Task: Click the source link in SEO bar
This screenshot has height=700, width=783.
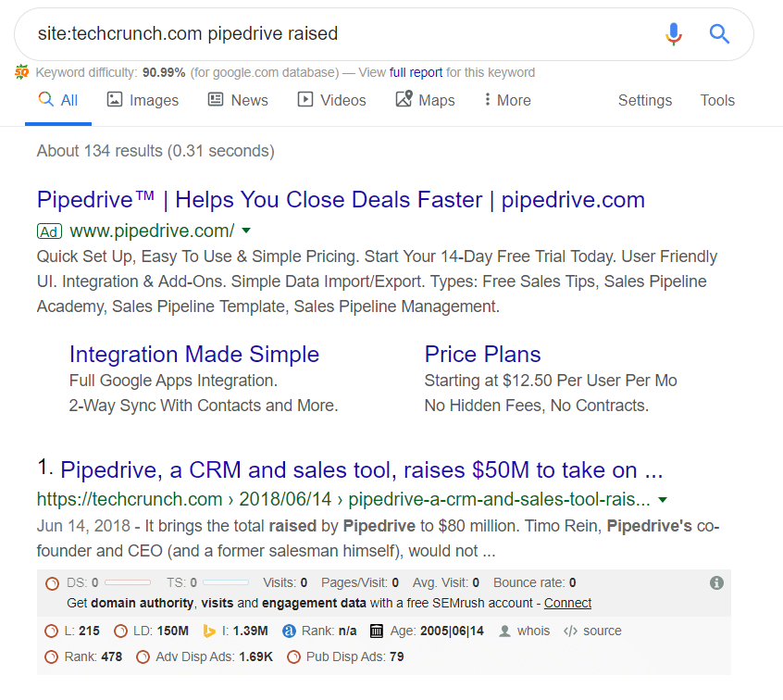Action: click(x=603, y=631)
